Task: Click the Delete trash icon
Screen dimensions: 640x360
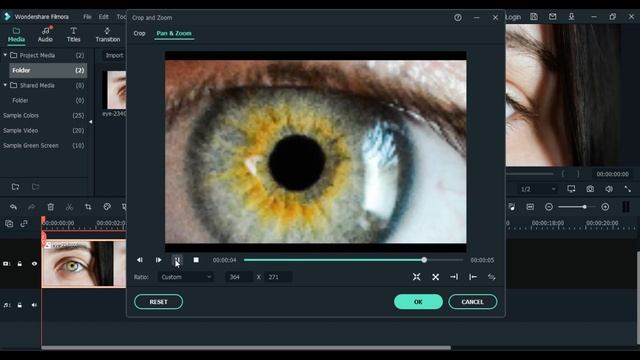Action: (x=51, y=207)
